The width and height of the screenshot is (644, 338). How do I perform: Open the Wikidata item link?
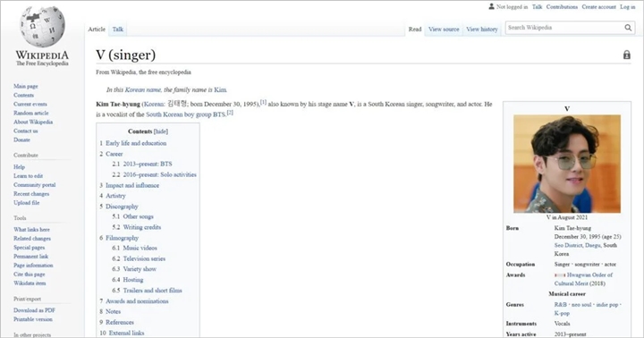[30, 283]
